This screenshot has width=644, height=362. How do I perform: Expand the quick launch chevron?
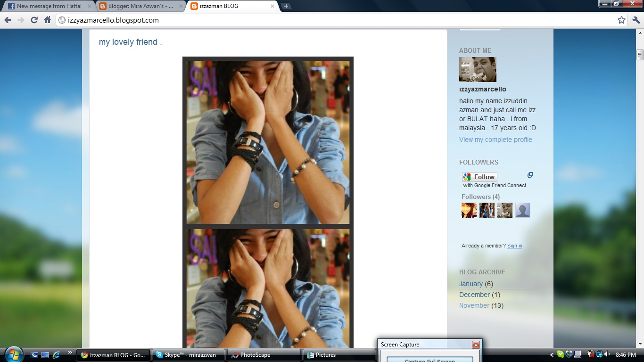[x=71, y=353]
